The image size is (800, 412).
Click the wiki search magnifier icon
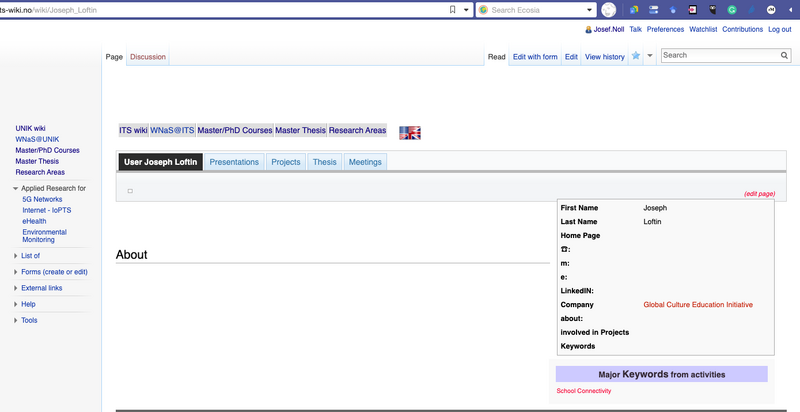tap(784, 55)
